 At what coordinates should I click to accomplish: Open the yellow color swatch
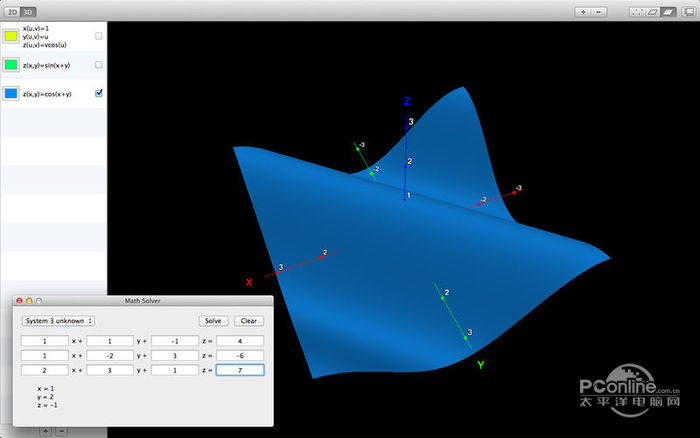[11, 36]
